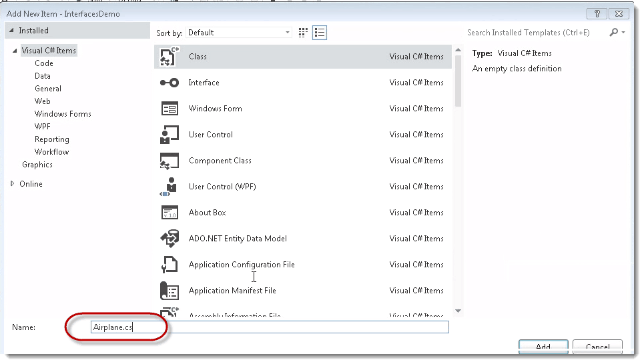Select the Graphics category
The width and height of the screenshot is (644, 364).
coord(37,165)
